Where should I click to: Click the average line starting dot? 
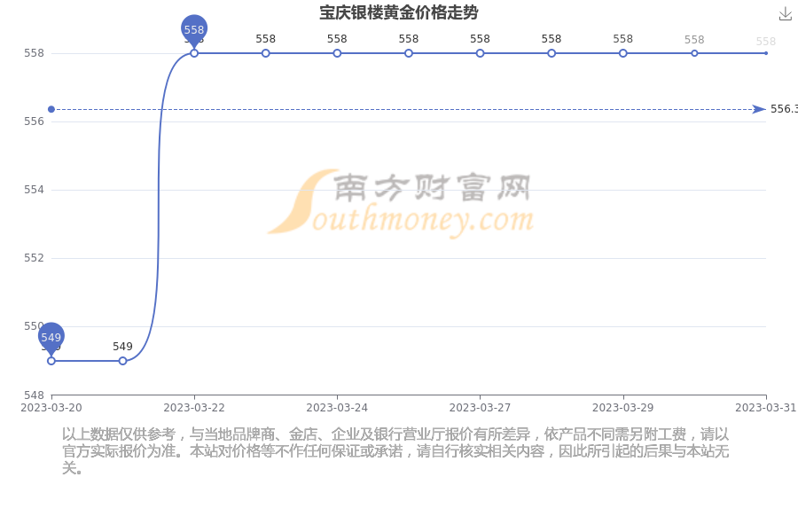point(51,109)
